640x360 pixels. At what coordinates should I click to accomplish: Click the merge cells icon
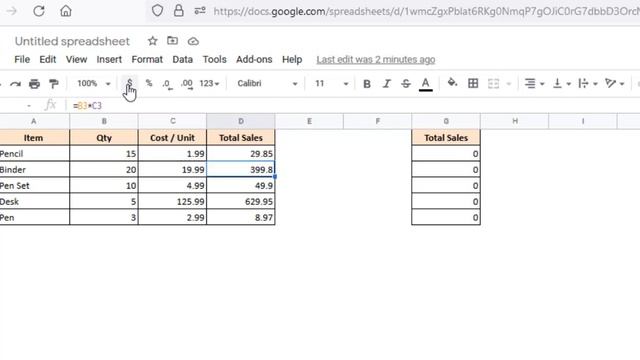[493, 84]
